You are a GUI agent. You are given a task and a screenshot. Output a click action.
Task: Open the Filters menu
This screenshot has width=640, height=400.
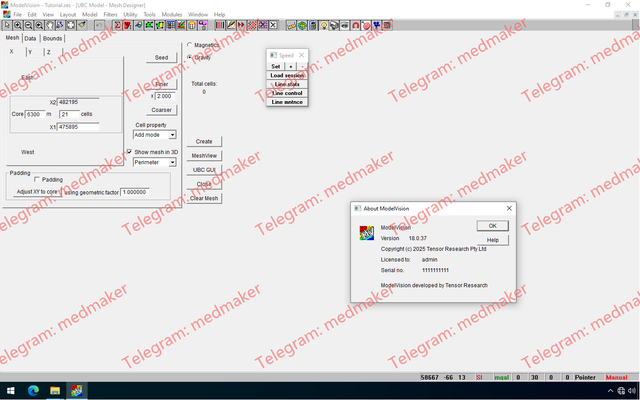point(110,14)
